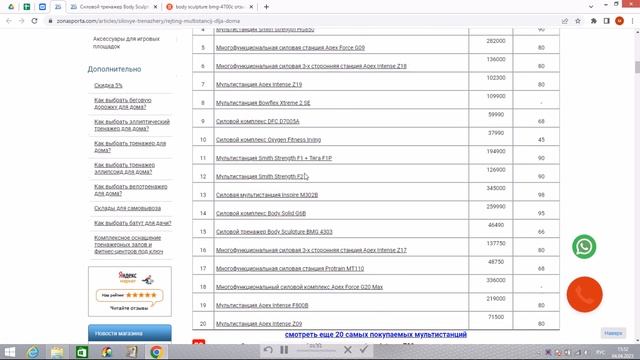
Task: Open the elliptical trainer guide sidebar link
Action: (132, 125)
